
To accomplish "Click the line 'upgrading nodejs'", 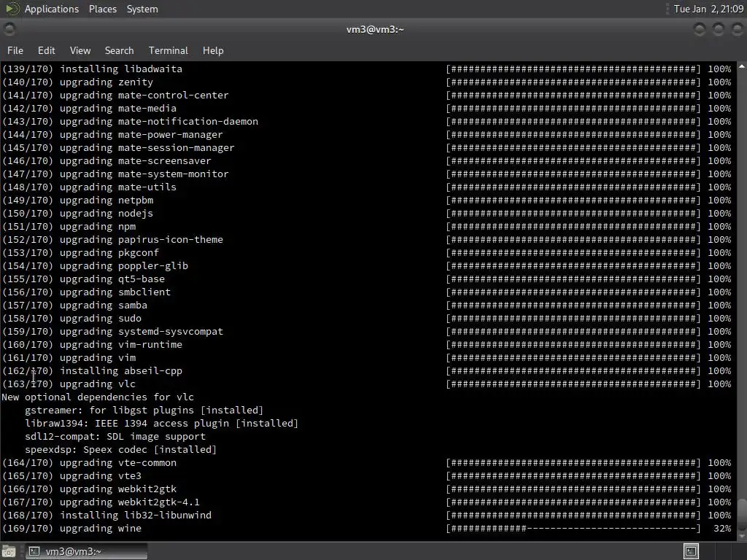I will pos(77,214).
